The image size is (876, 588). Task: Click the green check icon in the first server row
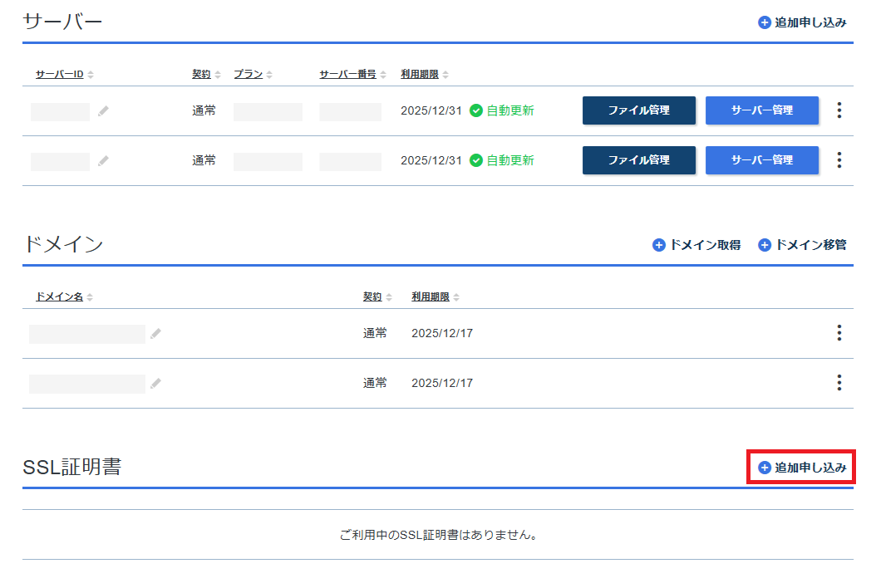476,110
